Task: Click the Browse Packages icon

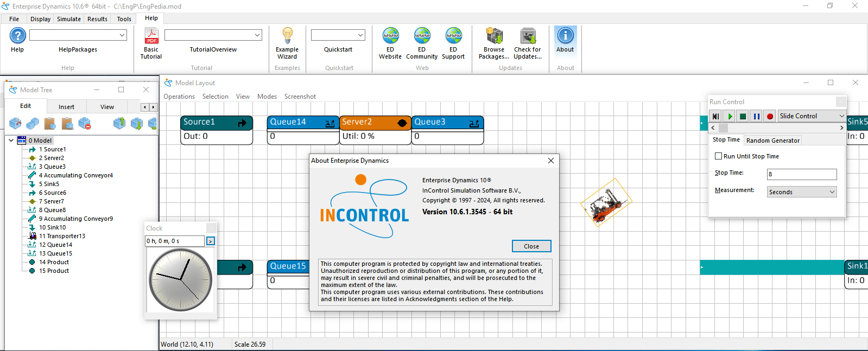Action: point(494,36)
